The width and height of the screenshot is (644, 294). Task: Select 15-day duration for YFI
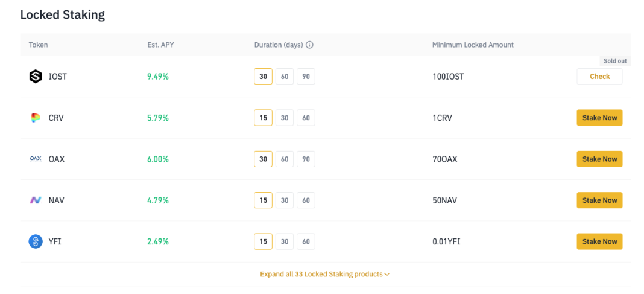264,241
